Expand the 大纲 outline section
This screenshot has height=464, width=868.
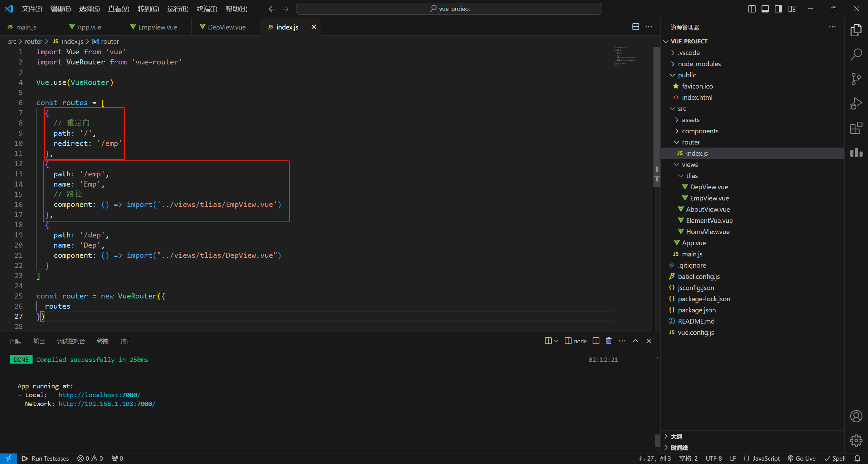[752, 437]
